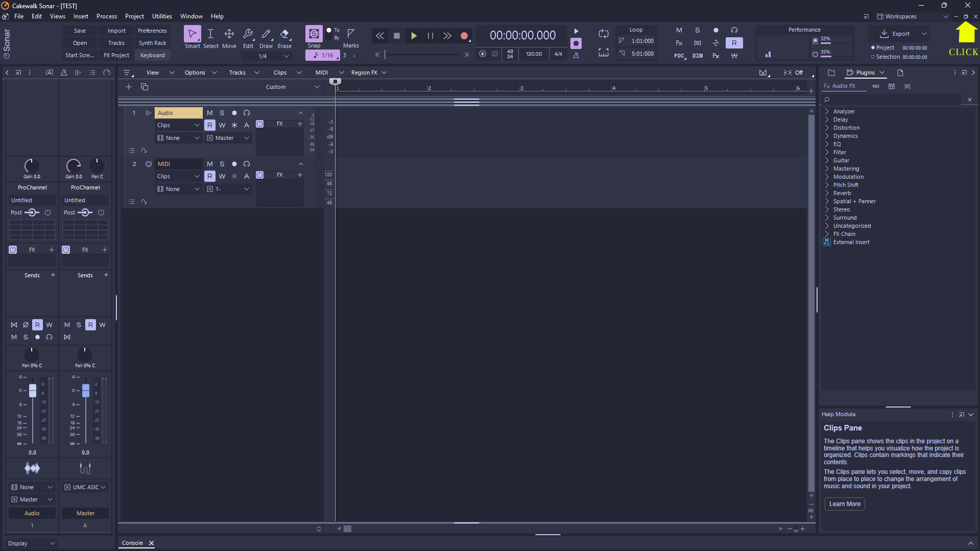
Task: Click the Preferences button
Action: (152, 31)
